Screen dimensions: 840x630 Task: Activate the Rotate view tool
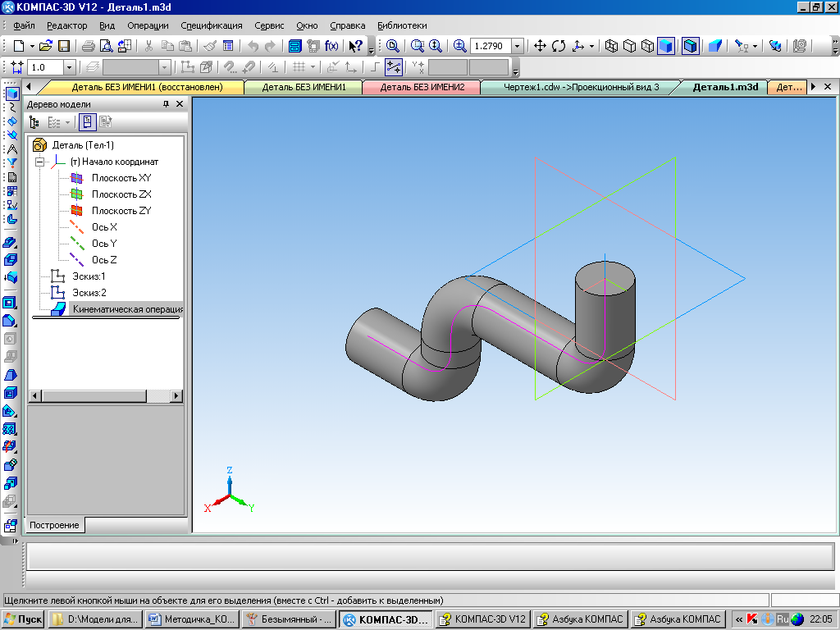[x=559, y=46]
